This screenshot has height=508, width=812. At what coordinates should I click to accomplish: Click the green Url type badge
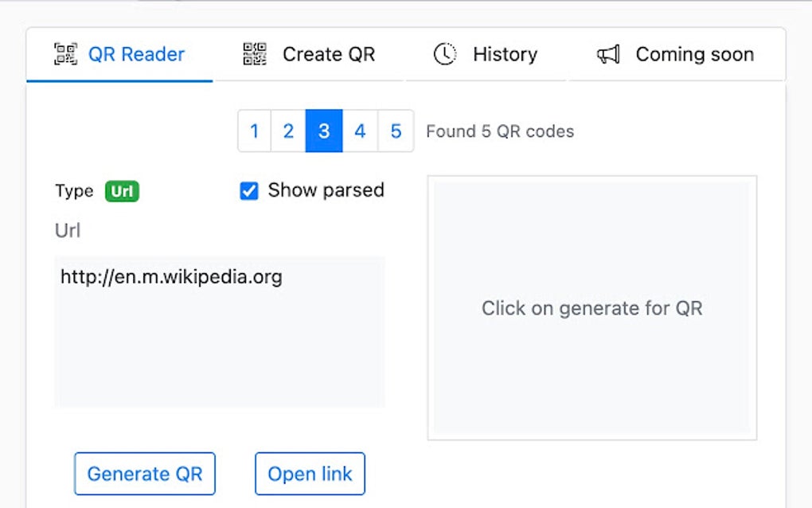[x=120, y=191]
